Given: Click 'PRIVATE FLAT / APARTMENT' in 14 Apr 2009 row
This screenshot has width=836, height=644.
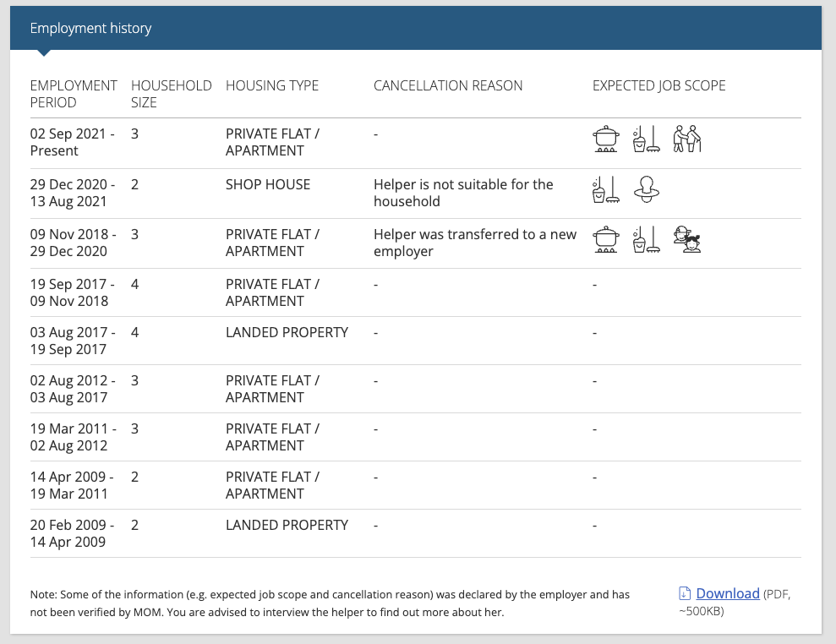Looking at the screenshot, I should coord(272,485).
